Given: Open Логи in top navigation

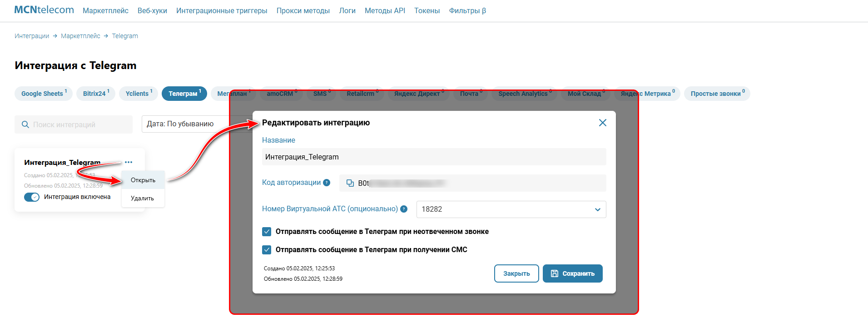Looking at the screenshot, I should coord(347,10).
